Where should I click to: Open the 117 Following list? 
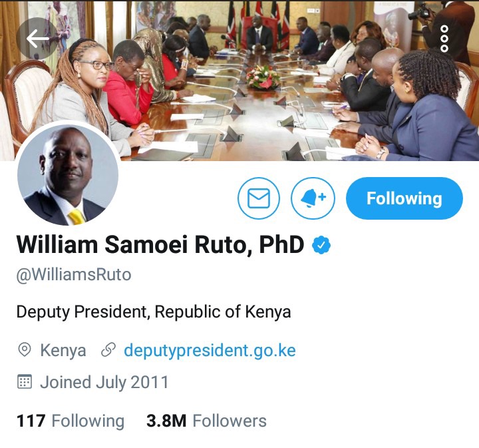(x=71, y=421)
